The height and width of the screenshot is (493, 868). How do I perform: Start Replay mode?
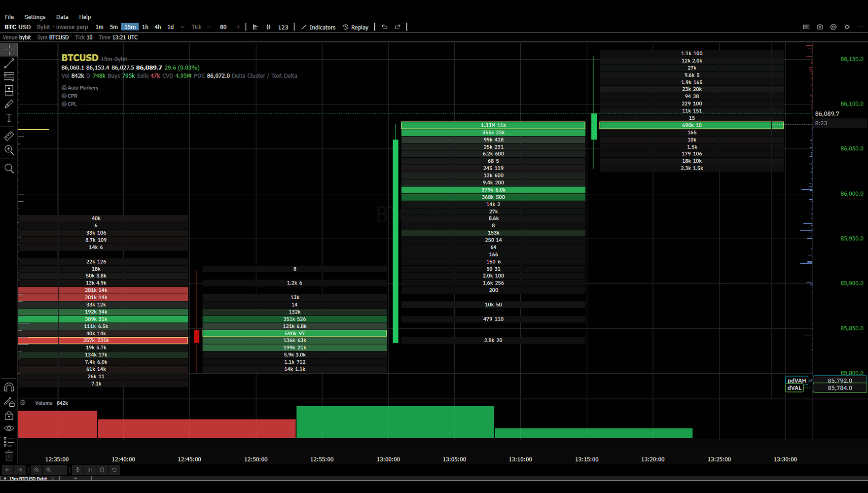click(x=356, y=27)
